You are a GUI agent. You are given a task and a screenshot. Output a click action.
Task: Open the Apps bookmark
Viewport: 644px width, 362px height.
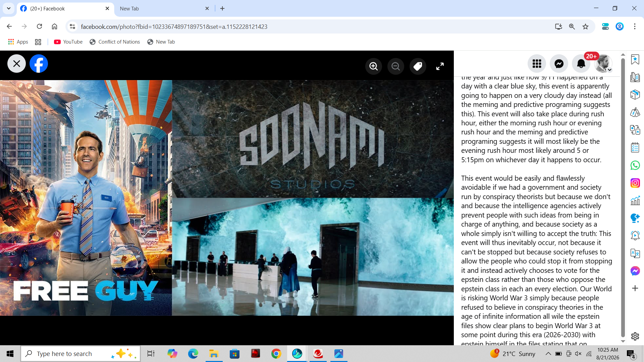[18, 42]
